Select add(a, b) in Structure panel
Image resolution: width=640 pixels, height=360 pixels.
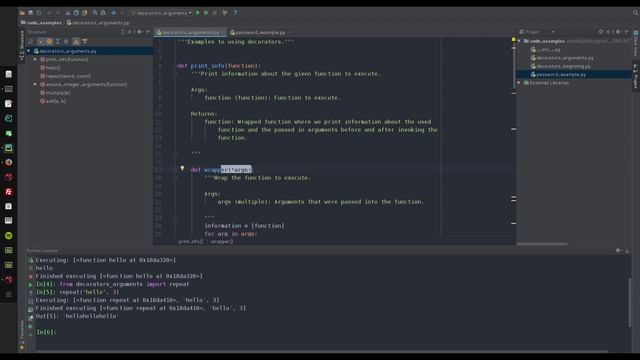tap(53, 101)
